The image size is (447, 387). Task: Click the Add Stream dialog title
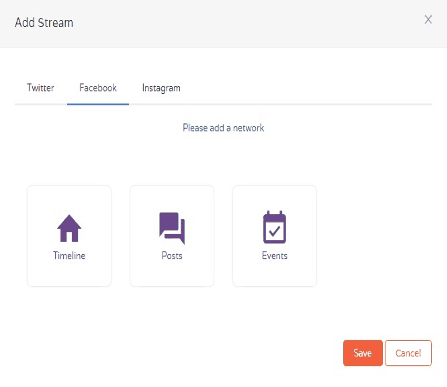tap(44, 23)
